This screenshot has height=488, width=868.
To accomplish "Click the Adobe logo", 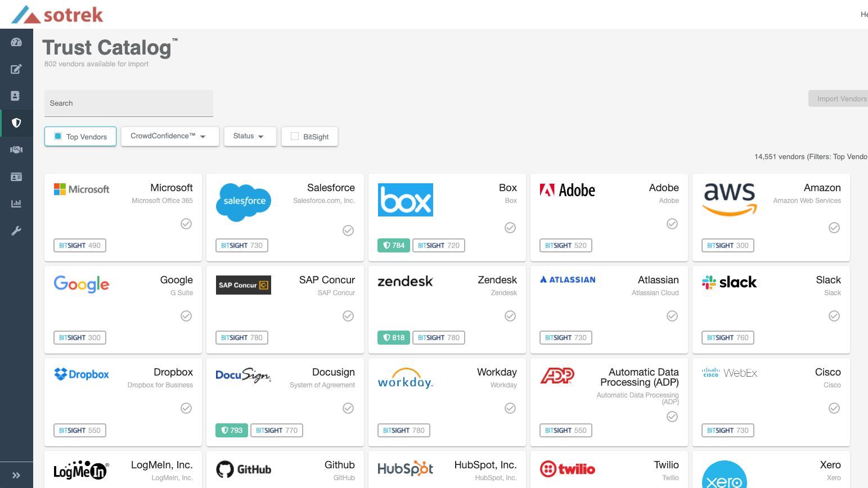I will click(x=568, y=190).
